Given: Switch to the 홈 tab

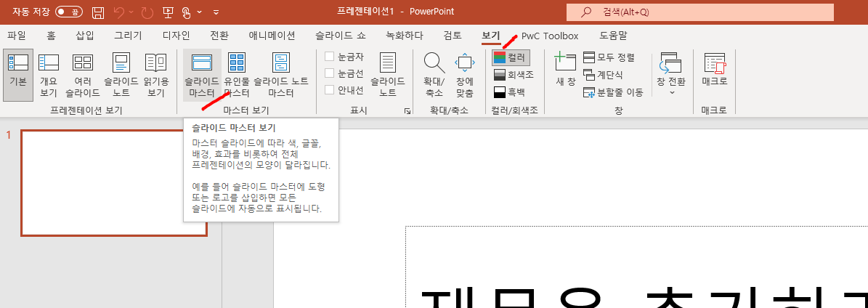Looking at the screenshot, I should pos(51,36).
